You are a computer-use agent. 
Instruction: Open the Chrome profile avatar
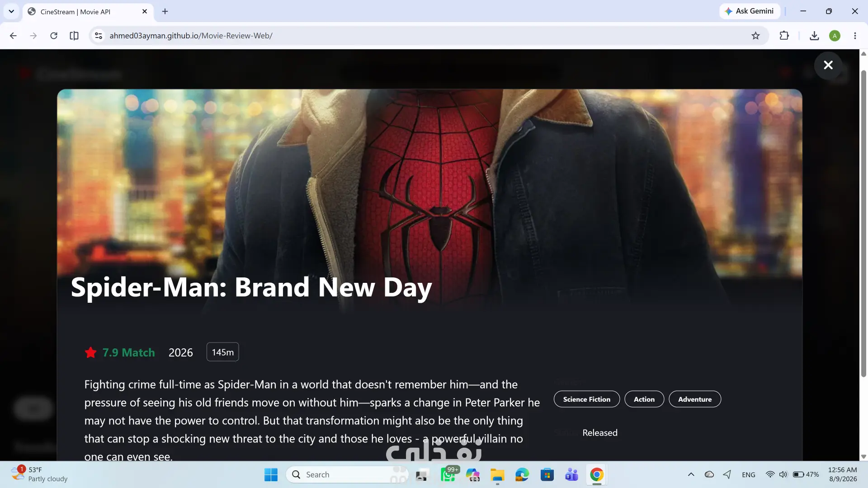(x=835, y=36)
